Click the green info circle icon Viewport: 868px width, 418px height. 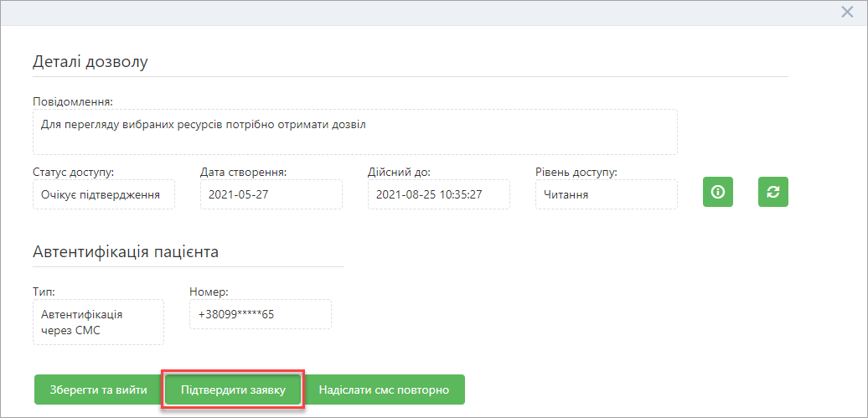tap(717, 192)
